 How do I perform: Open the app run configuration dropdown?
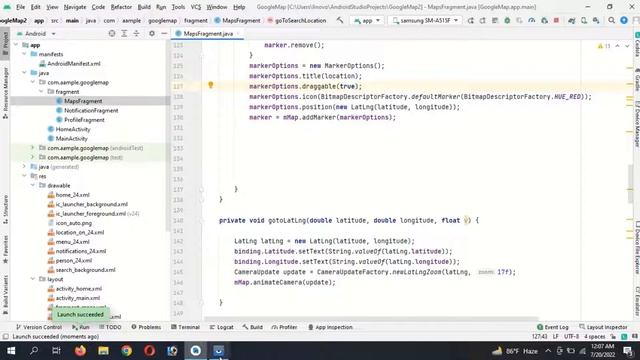click(x=367, y=20)
